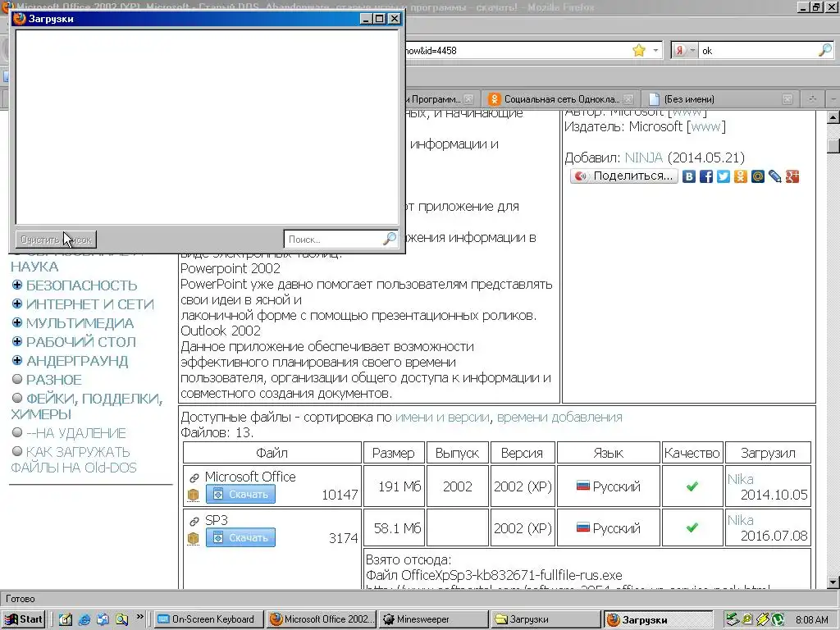Click the page scrollbar down arrow

833,582
